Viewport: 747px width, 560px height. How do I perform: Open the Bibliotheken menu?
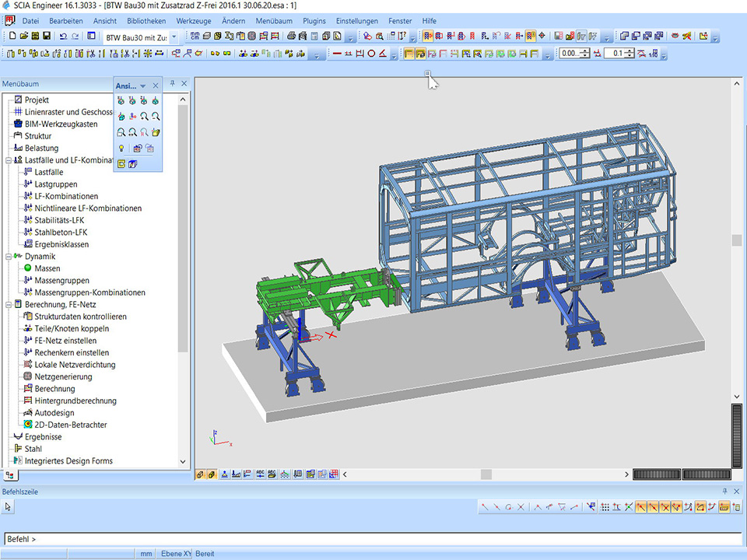(x=146, y=21)
